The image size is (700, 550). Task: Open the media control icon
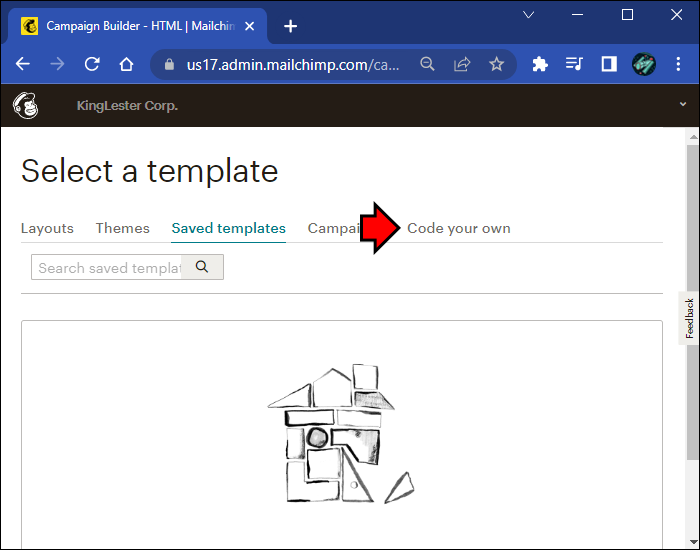click(574, 64)
